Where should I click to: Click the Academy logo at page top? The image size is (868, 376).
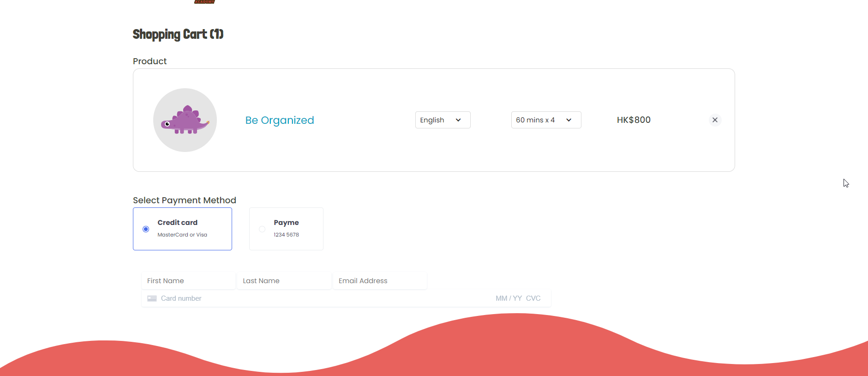pos(204,2)
